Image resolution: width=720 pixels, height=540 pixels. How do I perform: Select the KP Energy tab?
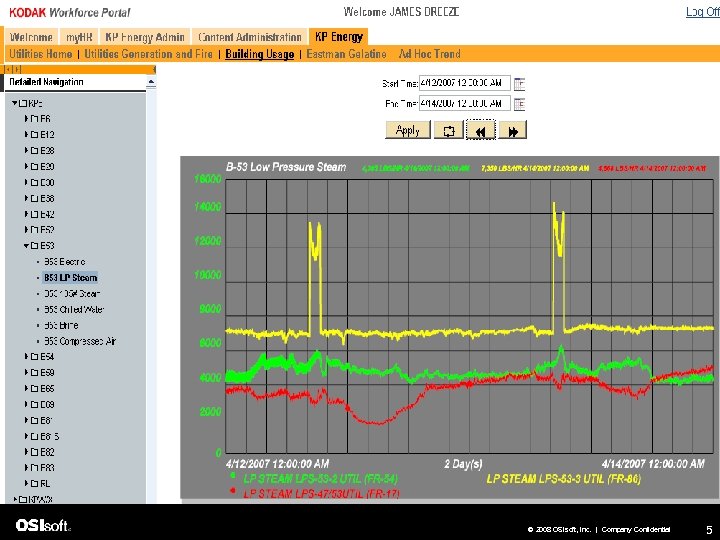(x=339, y=37)
